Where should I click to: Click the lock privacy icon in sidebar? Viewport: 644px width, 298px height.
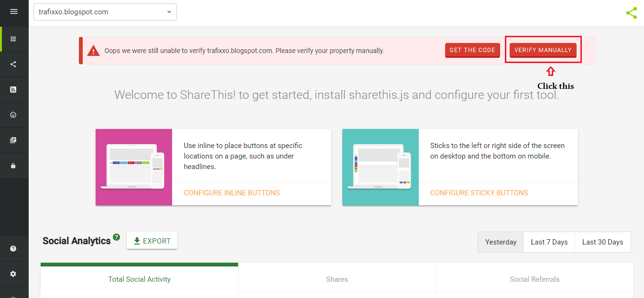pos(13,166)
